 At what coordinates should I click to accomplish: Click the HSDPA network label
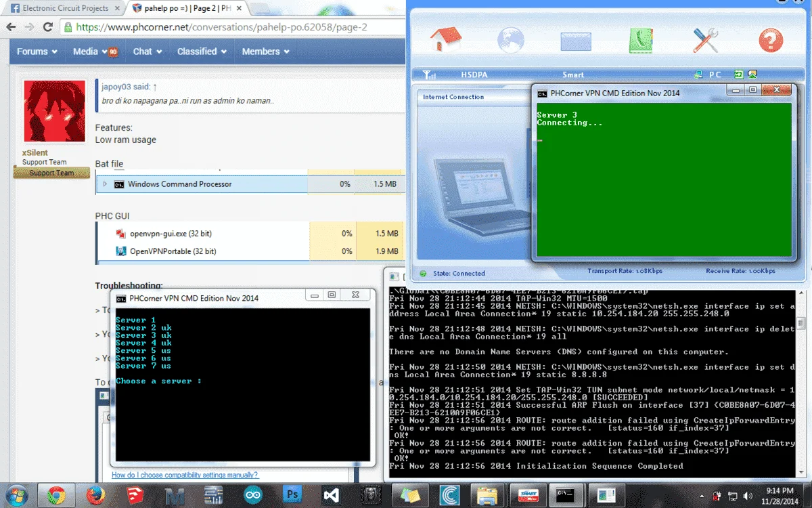click(474, 75)
